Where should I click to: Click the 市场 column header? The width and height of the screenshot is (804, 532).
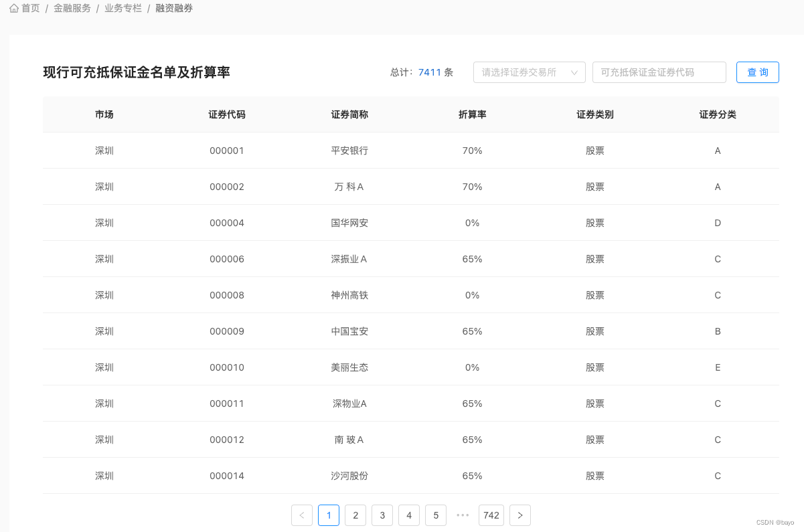point(104,114)
